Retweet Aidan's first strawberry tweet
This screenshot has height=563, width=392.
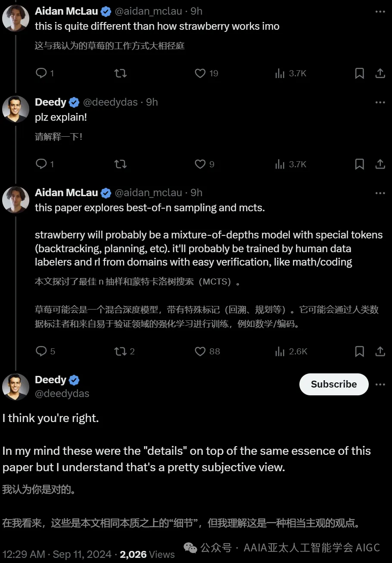[121, 73]
